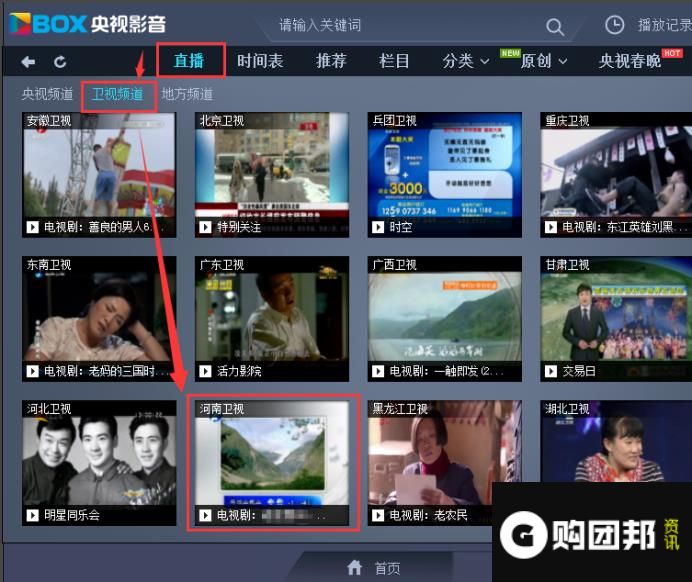692x582 pixels.
Task: Open the playback history clock icon
Action: click(x=614, y=25)
